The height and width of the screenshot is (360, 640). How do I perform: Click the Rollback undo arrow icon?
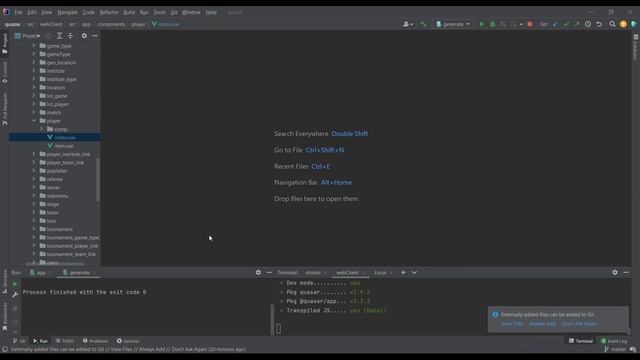click(x=599, y=24)
